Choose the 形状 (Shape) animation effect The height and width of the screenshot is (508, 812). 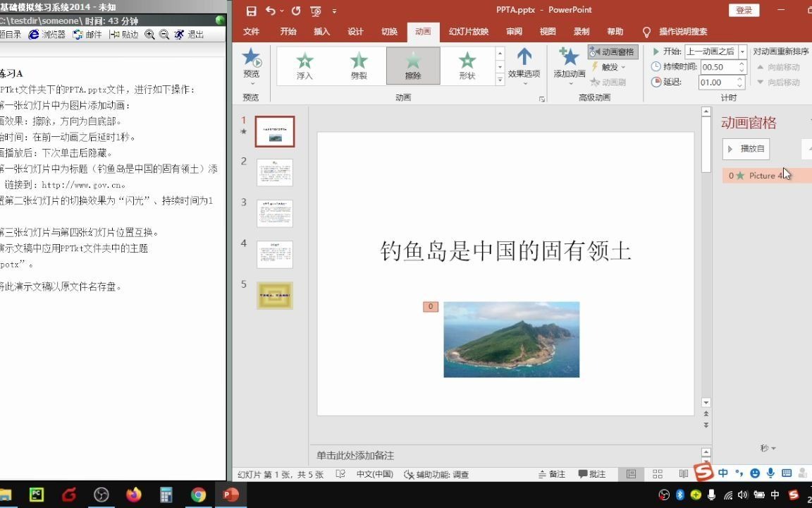[467, 65]
